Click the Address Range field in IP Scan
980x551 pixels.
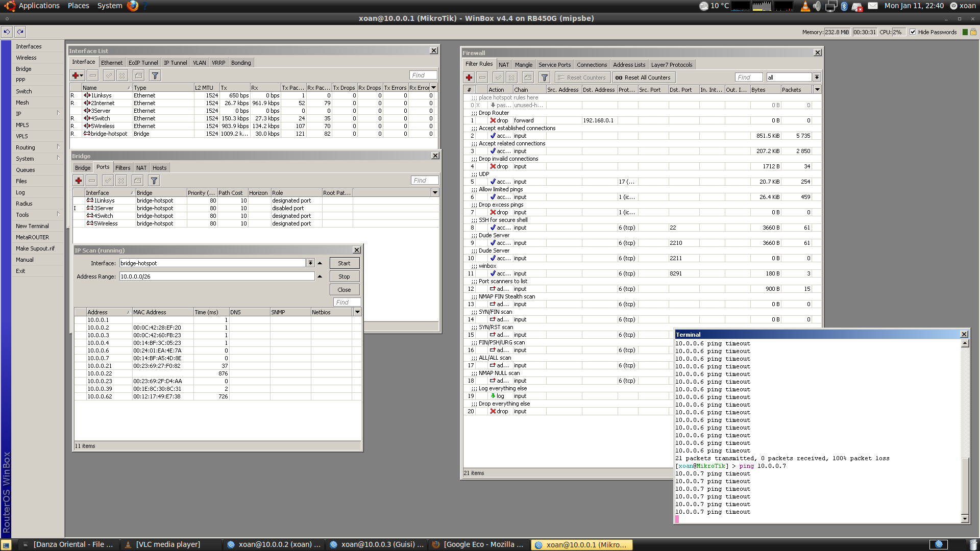pyautogui.click(x=217, y=277)
